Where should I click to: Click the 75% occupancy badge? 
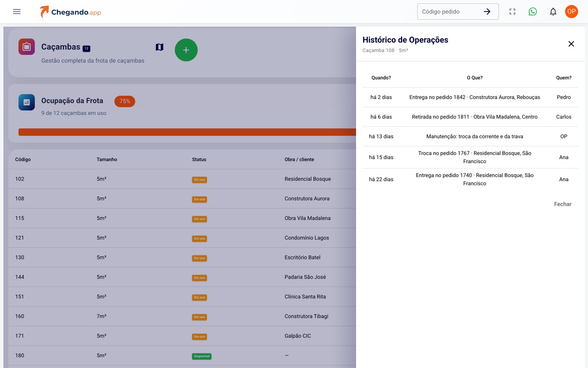pyautogui.click(x=125, y=101)
